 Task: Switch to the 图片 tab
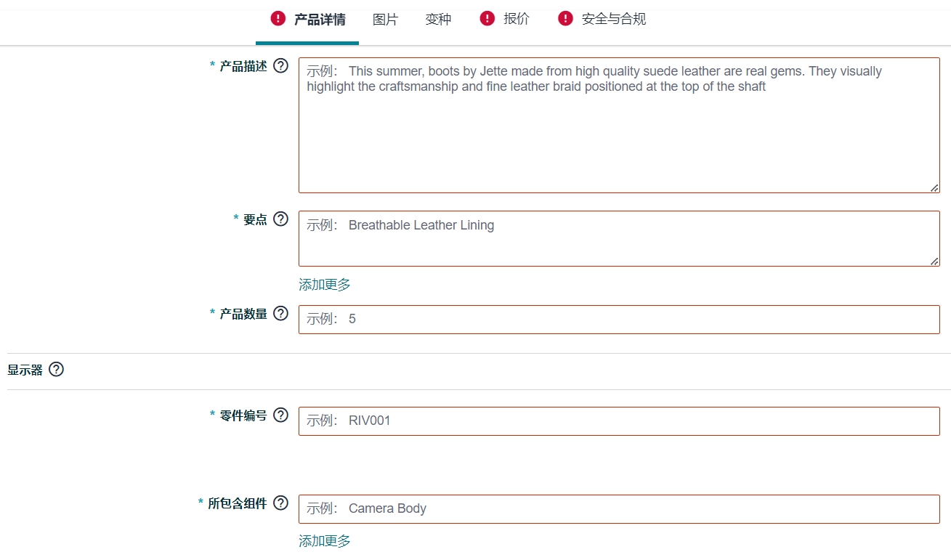pos(385,20)
